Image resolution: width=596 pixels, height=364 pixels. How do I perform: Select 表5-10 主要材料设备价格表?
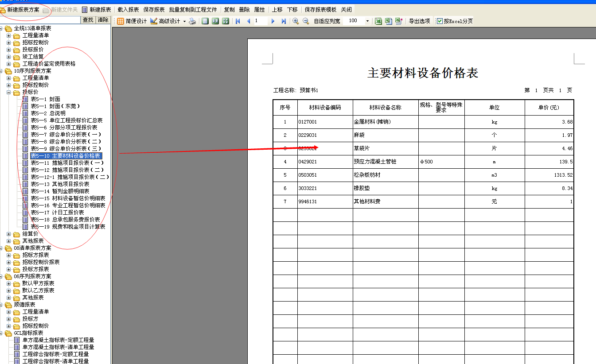click(66, 156)
